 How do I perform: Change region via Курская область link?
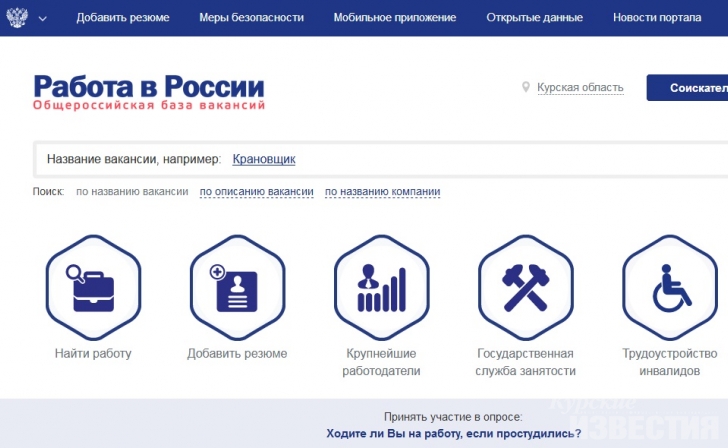[580, 87]
